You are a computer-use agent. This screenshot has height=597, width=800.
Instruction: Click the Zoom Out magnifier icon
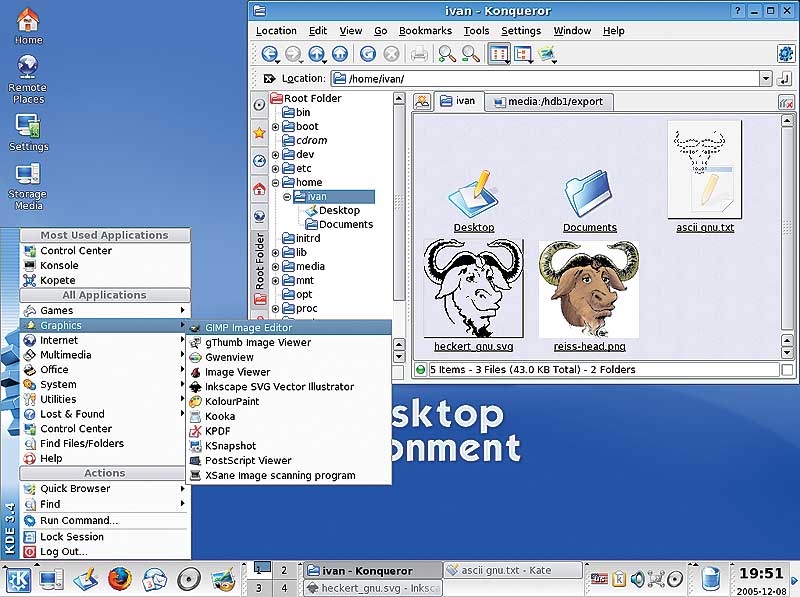click(470, 54)
